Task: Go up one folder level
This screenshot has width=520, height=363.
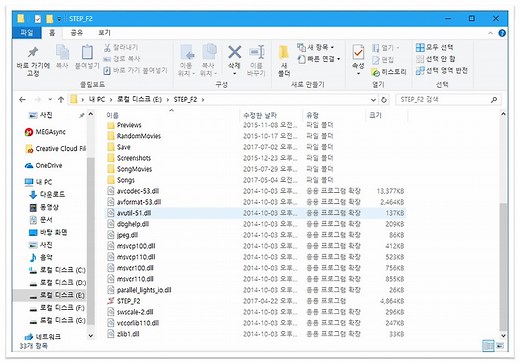Action: click(61, 99)
